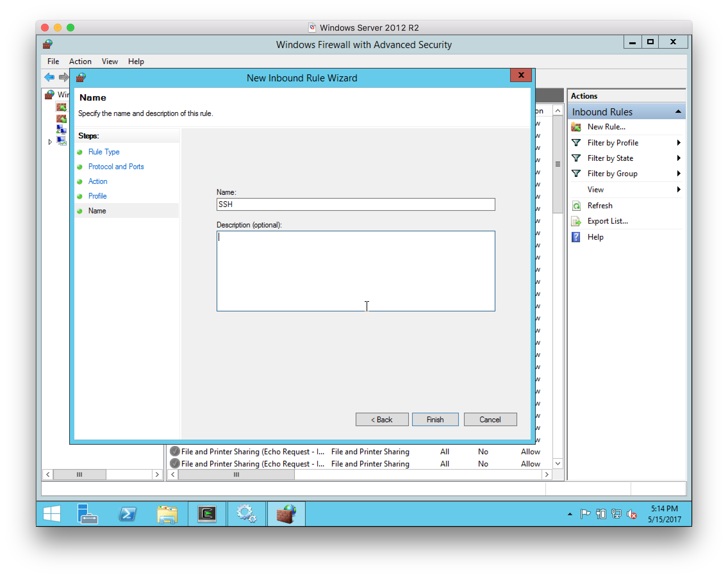
Task: Click the firewall icon in the main title bar
Action: [x=48, y=44]
